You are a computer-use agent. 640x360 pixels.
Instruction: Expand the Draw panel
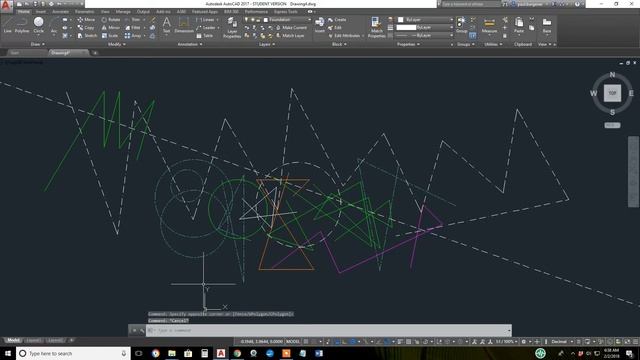[x=38, y=44]
